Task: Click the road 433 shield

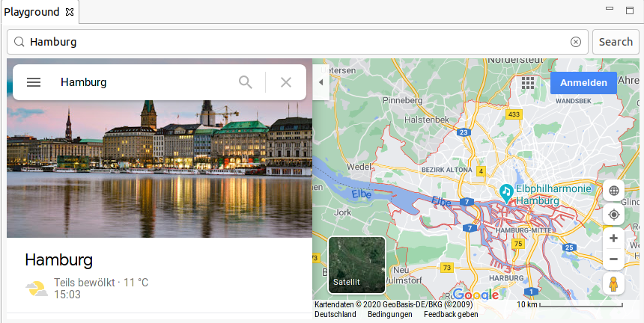Action: click(x=514, y=114)
